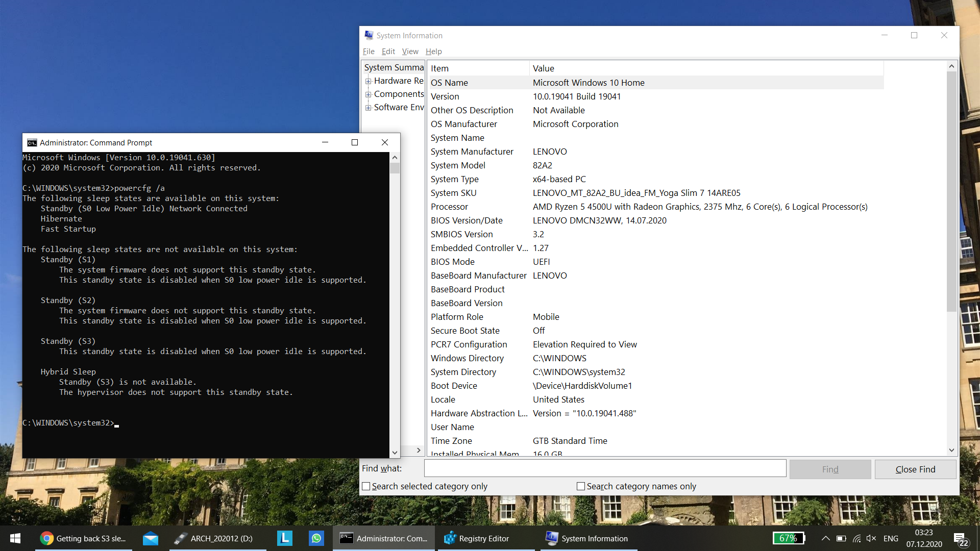
Task: Open the clock and date flyout
Action: pyautogui.click(x=924, y=538)
